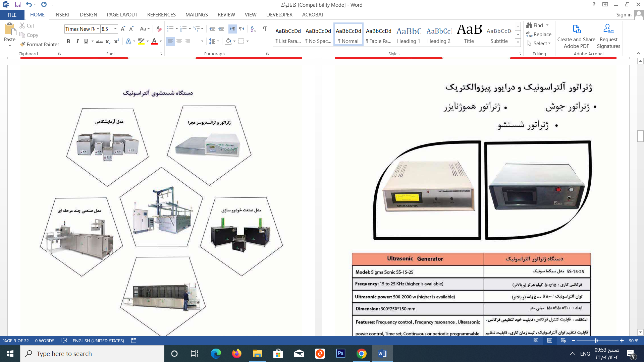Image resolution: width=644 pixels, height=362 pixels.
Task: Expand the Styles gallery More arrow
Action: [x=518, y=43]
